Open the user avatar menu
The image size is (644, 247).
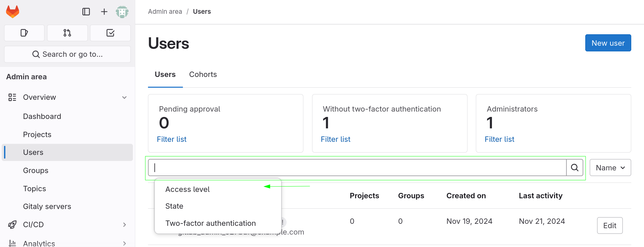point(122,12)
